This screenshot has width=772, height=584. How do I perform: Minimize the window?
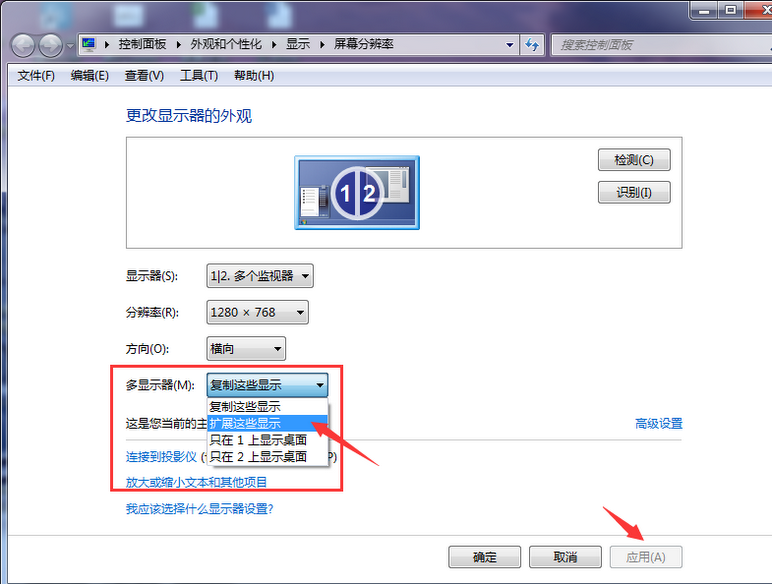pos(705,10)
